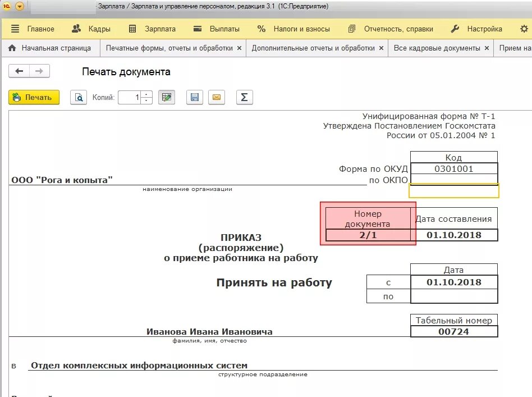Select the Табельный номер value 00724
The width and height of the screenshot is (532, 397).
(454, 331)
